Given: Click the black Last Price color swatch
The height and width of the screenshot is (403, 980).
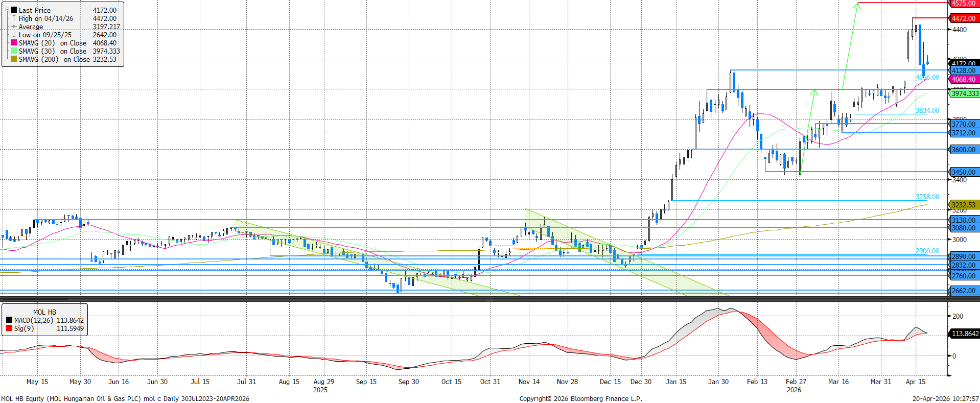Looking at the screenshot, I should (x=14, y=10).
